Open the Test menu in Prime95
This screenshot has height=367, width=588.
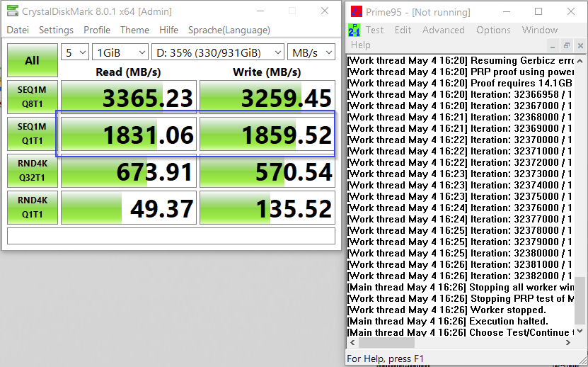tap(374, 30)
